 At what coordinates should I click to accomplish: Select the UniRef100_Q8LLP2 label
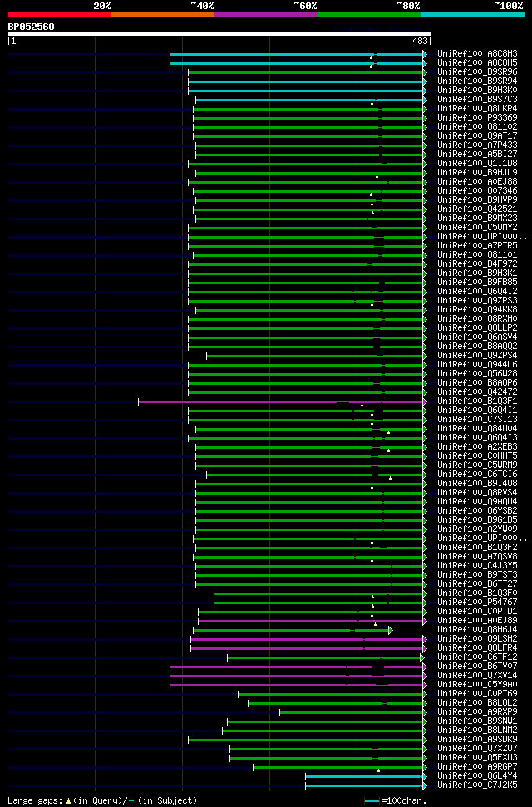point(477,327)
